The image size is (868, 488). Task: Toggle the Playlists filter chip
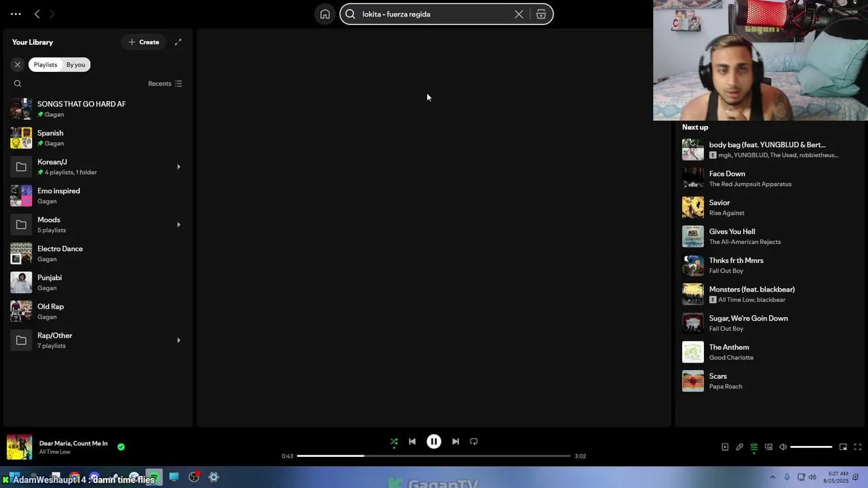pos(45,64)
